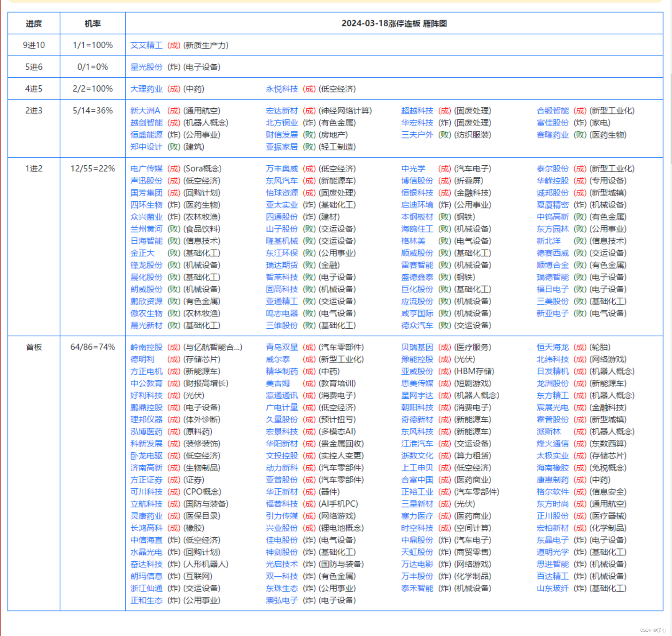The width and height of the screenshot is (672, 636).
Task: Open the 合锻智能 link
Action: (553, 111)
